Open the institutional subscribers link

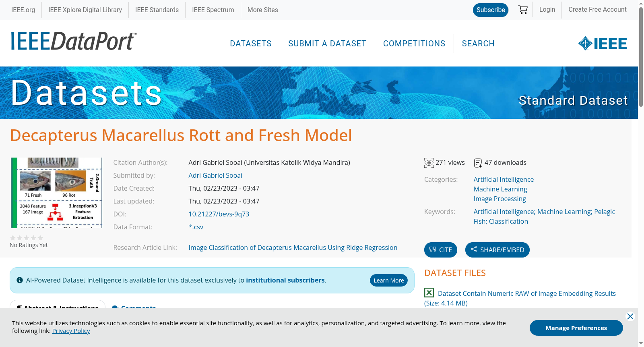[285, 280]
